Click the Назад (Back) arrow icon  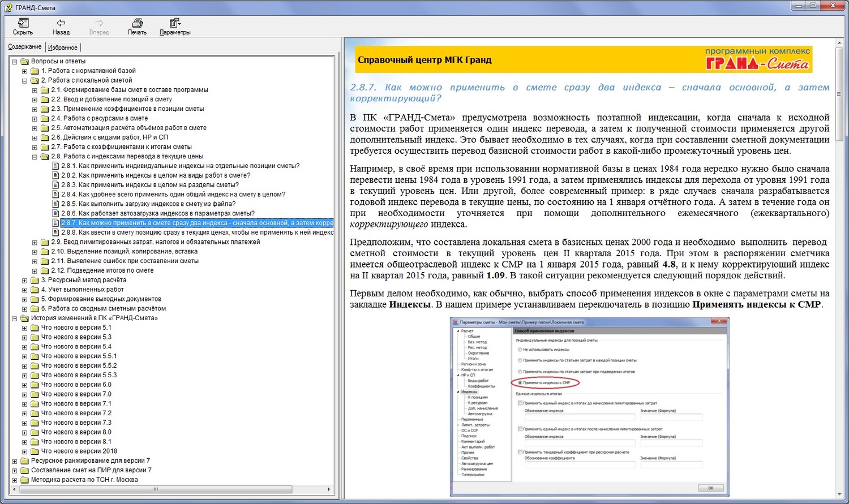[61, 23]
